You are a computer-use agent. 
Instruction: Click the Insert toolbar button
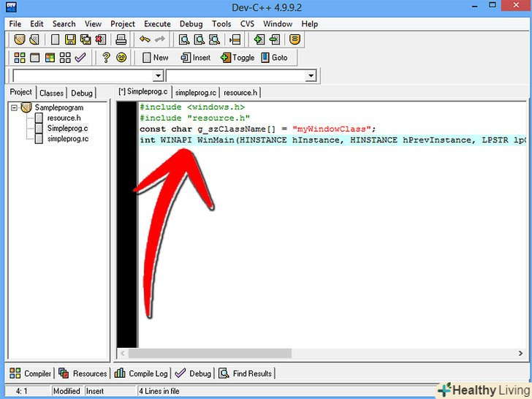195,58
